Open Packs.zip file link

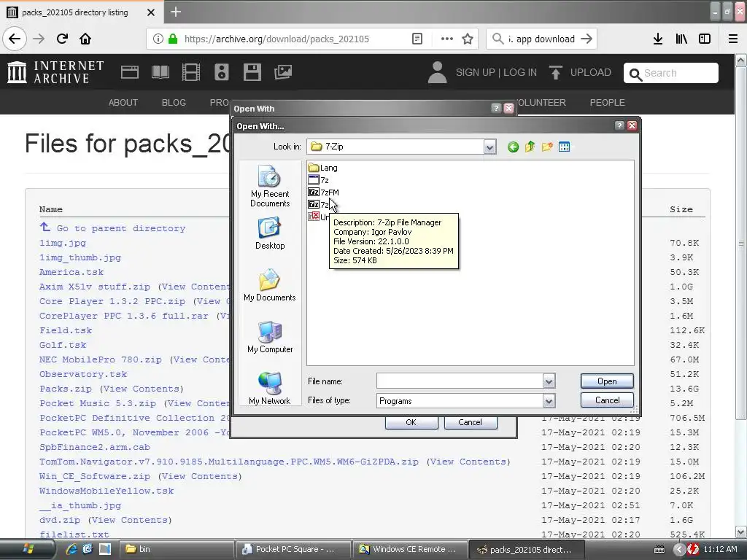point(65,389)
